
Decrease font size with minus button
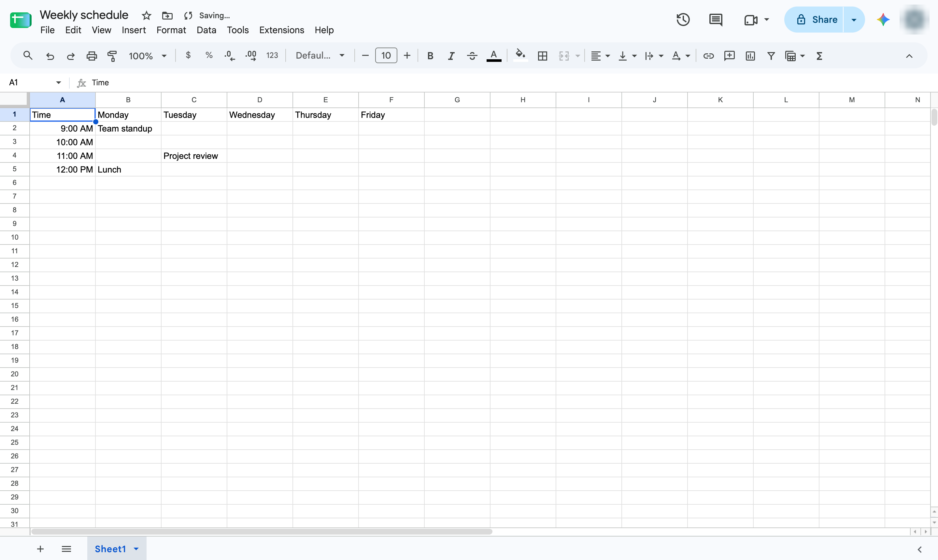coord(365,56)
